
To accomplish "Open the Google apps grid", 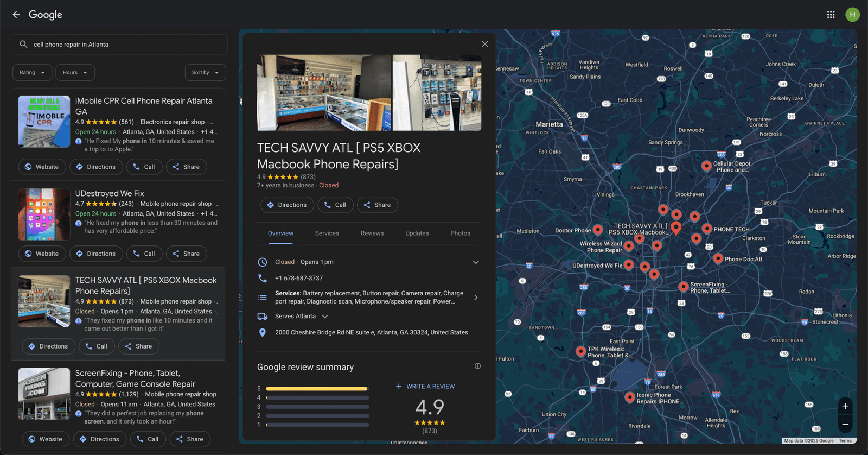I will (831, 15).
